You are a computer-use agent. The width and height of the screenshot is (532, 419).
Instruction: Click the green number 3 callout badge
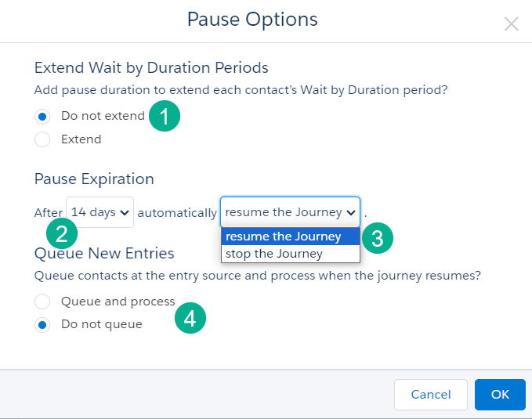coord(377,239)
